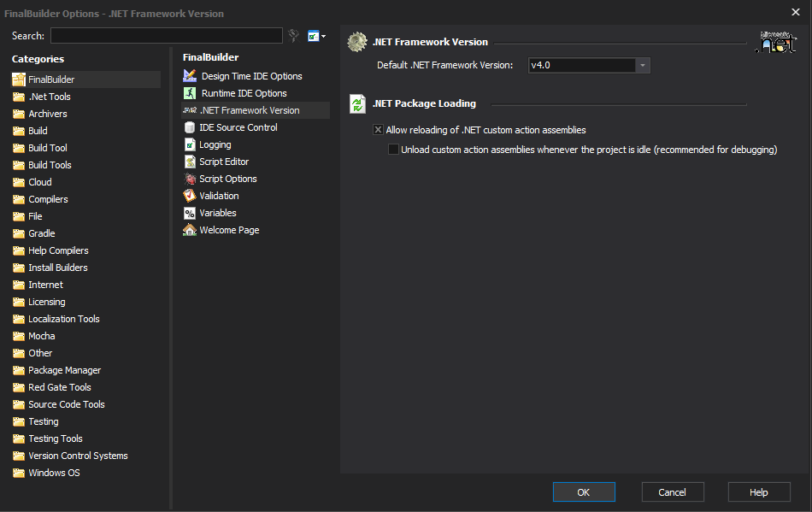Click the Cloud folder icon
Image resolution: width=812 pixels, height=512 pixels.
(19, 182)
